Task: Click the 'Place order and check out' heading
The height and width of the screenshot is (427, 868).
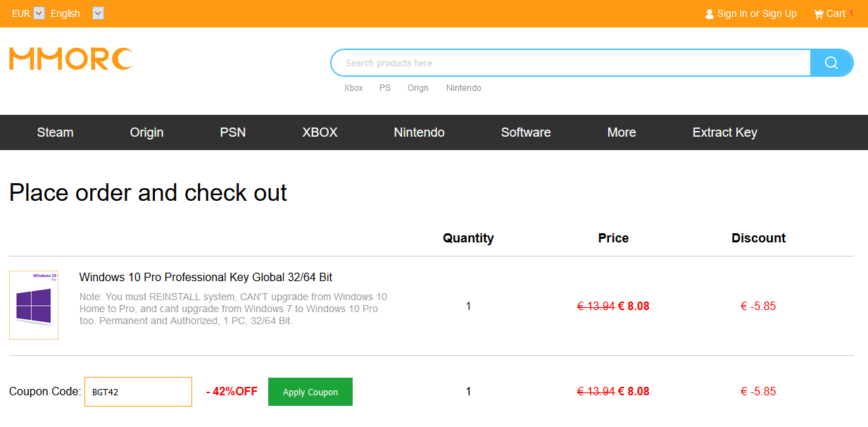Action: coord(148,193)
